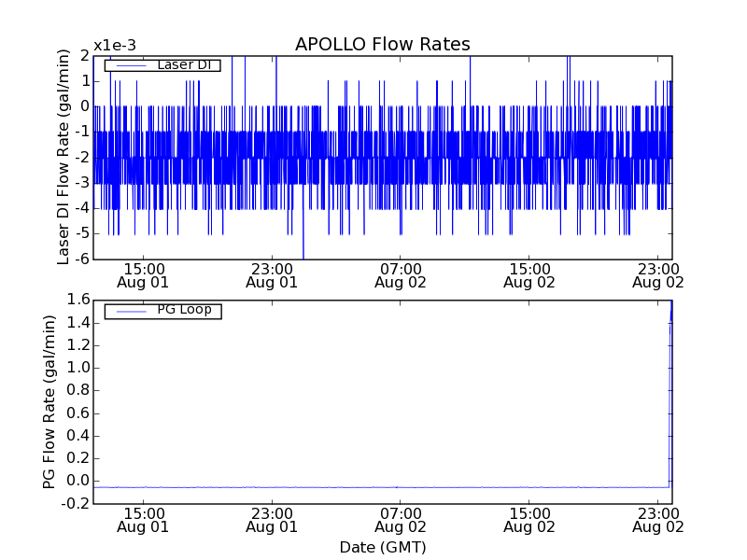Click y-tick "-4" on the Laser DI plot

coord(82,208)
